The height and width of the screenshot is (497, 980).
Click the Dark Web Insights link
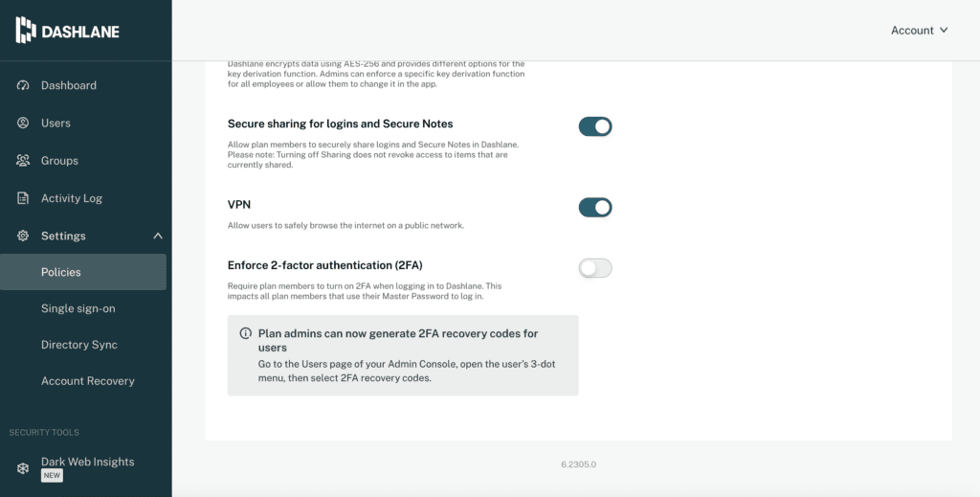(x=87, y=462)
